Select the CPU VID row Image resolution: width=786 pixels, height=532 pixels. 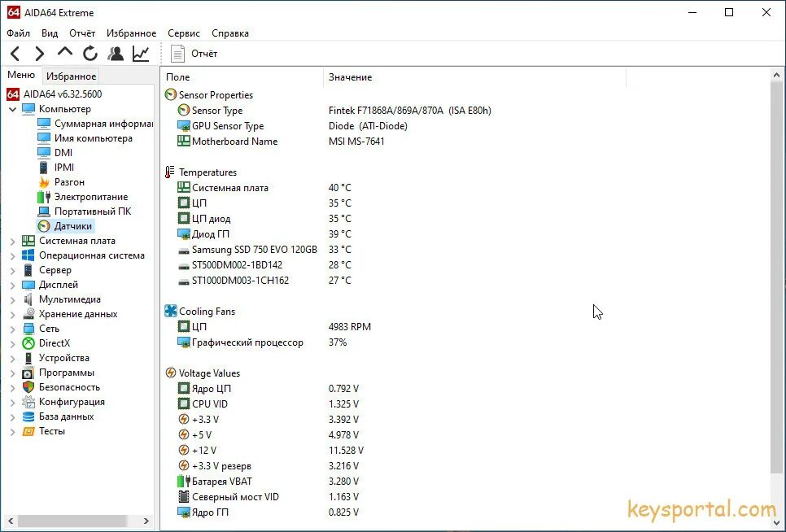(x=269, y=403)
